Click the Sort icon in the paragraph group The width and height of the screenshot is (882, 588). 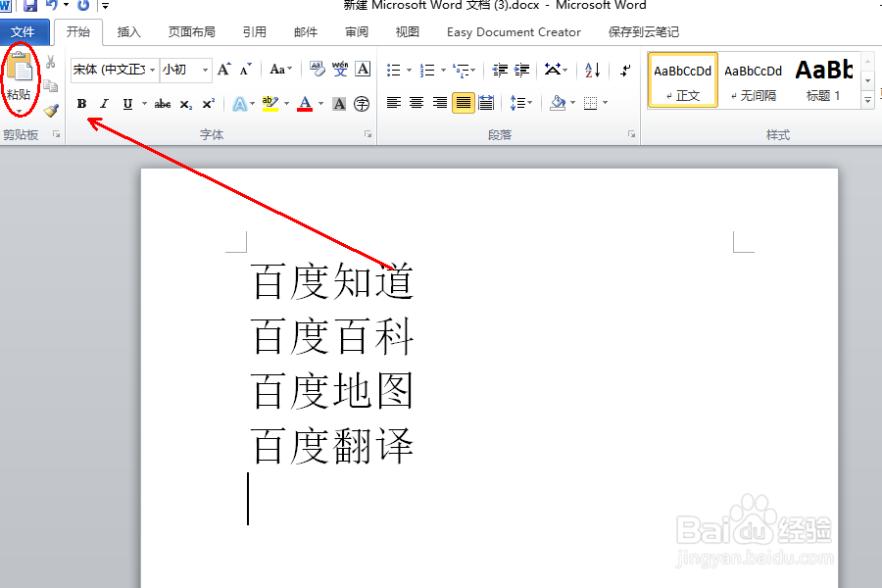tap(592, 69)
